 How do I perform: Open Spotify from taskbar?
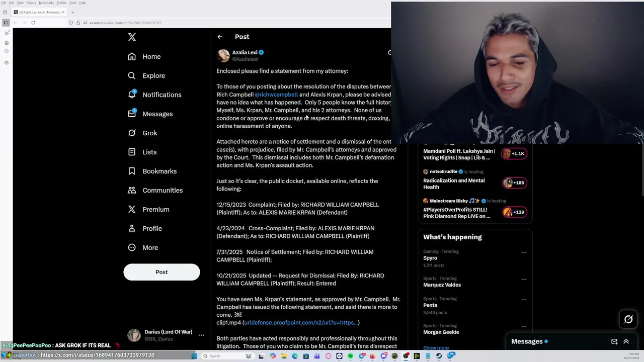pyautogui.click(x=350, y=356)
